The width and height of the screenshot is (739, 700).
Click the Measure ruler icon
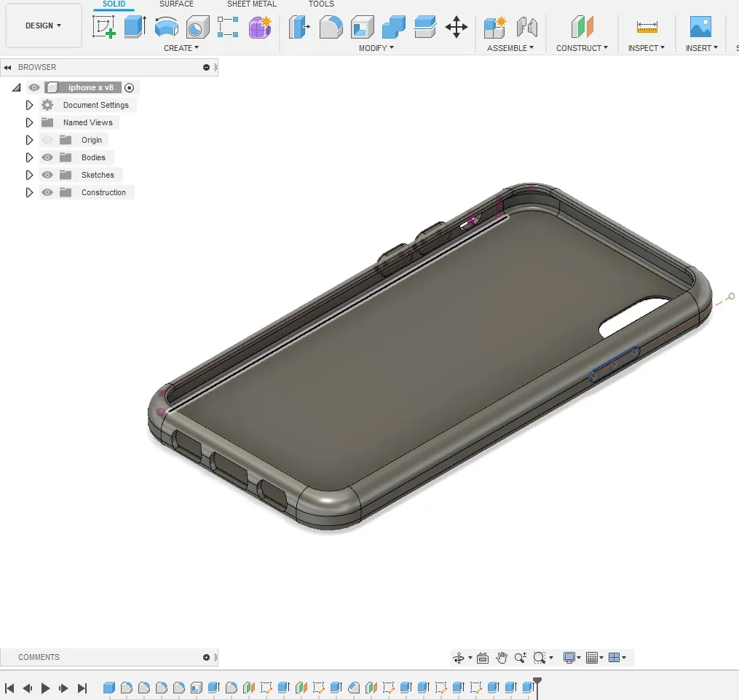[x=647, y=27]
